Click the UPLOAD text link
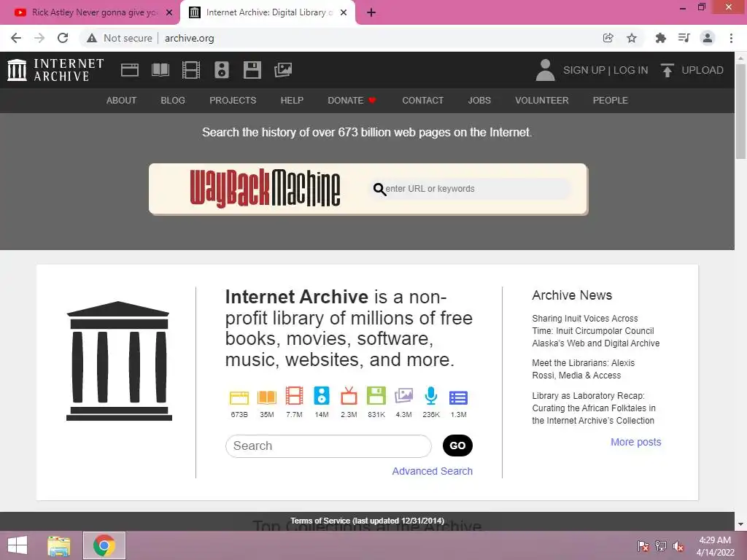This screenshot has height=560, width=747. pyautogui.click(x=703, y=70)
